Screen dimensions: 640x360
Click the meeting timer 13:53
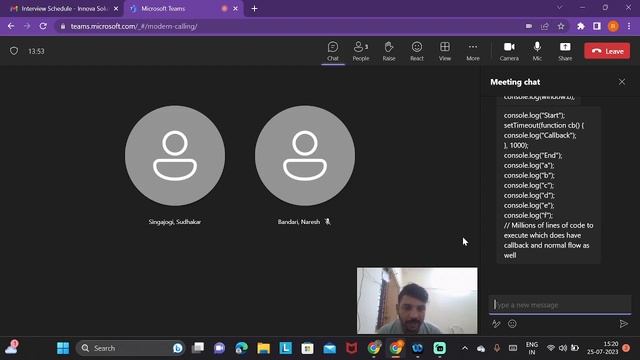coord(36,51)
